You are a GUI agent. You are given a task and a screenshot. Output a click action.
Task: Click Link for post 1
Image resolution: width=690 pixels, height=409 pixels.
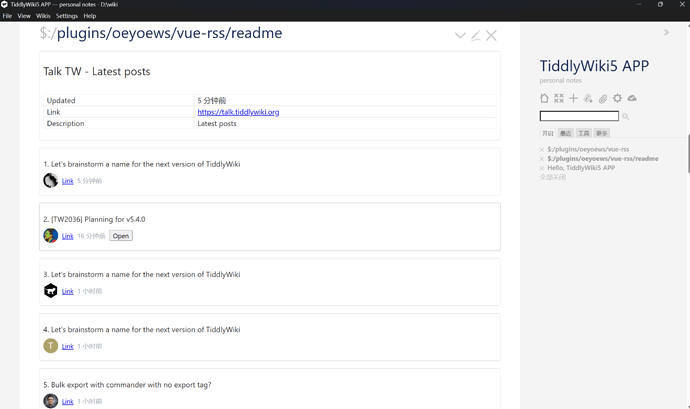(67, 181)
